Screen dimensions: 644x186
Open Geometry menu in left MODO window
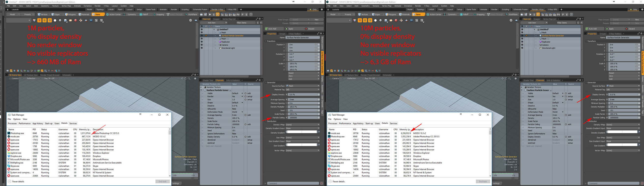[x=45, y=6]
